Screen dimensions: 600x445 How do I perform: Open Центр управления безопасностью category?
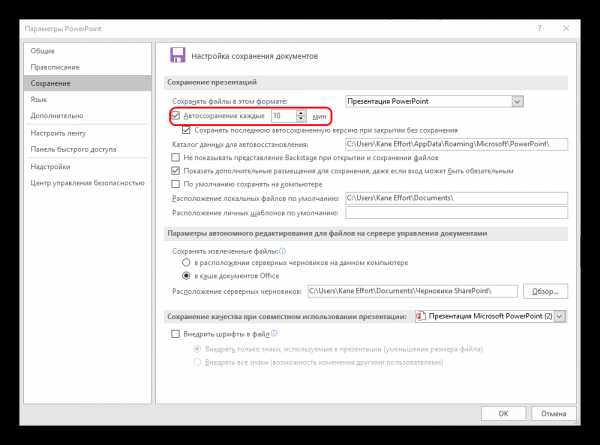tap(87, 183)
